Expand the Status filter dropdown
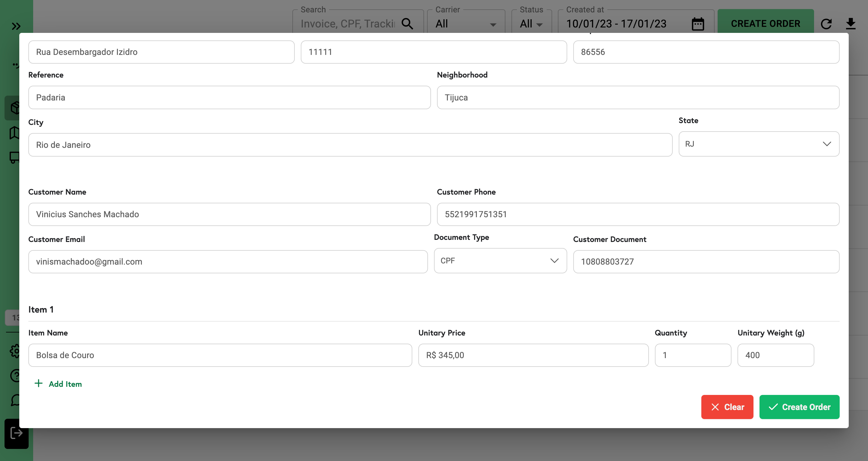The width and height of the screenshot is (868, 461). pyautogui.click(x=531, y=24)
